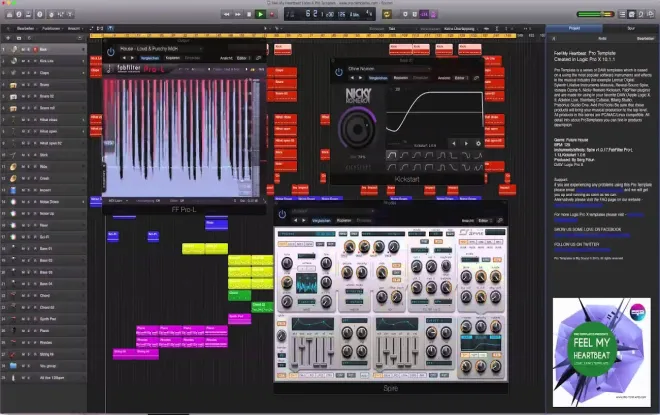
Task: Select first Kickstart curve shape preset
Action: [x=391, y=155]
